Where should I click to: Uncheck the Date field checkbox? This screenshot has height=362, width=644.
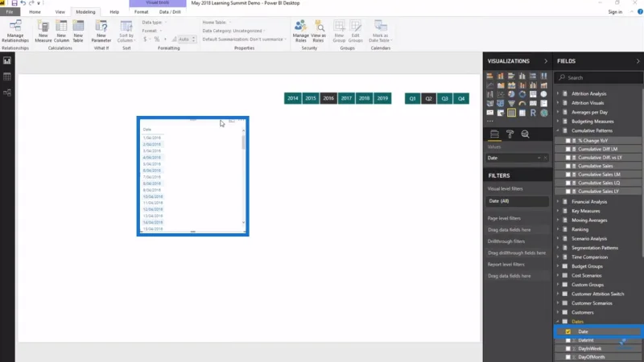(568, 331)
